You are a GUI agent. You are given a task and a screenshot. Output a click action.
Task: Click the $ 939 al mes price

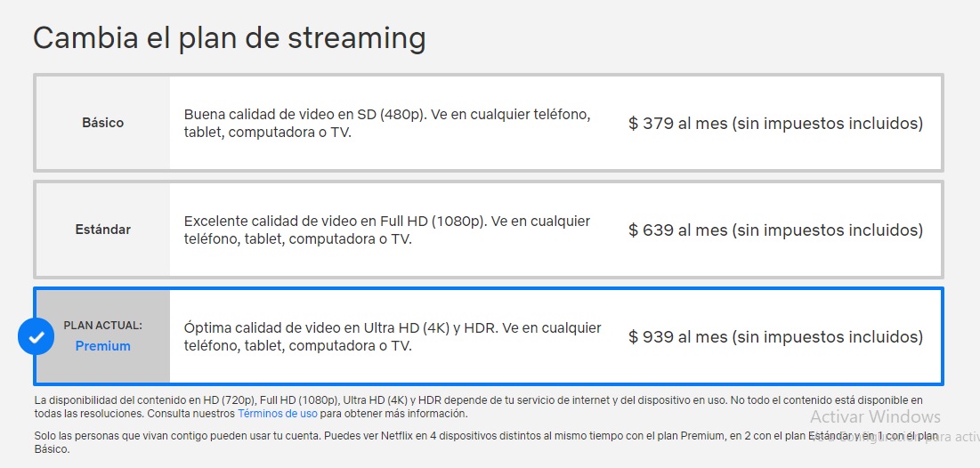[775, 337]
